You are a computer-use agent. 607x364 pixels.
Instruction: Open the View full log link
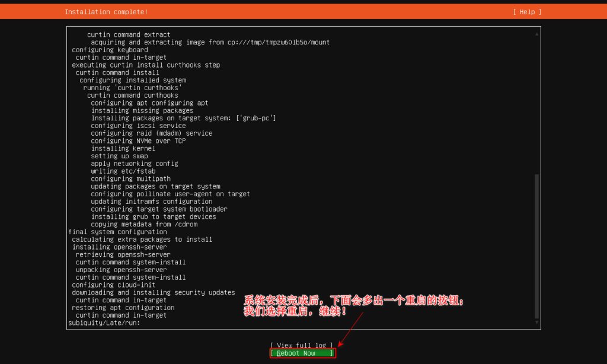point(302,345)
